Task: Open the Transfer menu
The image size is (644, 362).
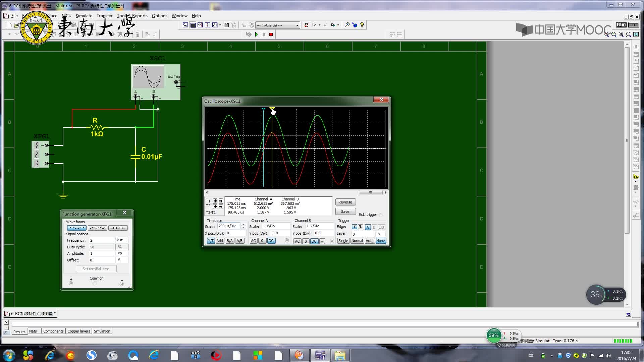Action: click(x=105, y=16)
